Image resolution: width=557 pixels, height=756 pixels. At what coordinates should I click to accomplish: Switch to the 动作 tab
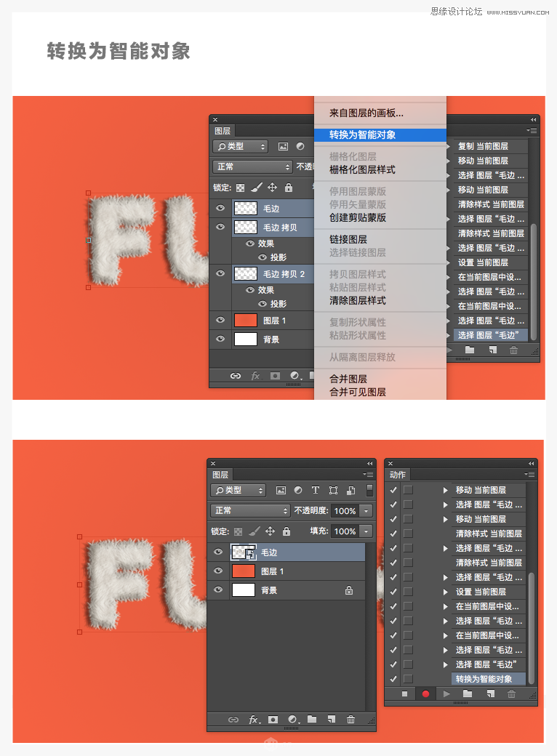click(x=397, y=475)
